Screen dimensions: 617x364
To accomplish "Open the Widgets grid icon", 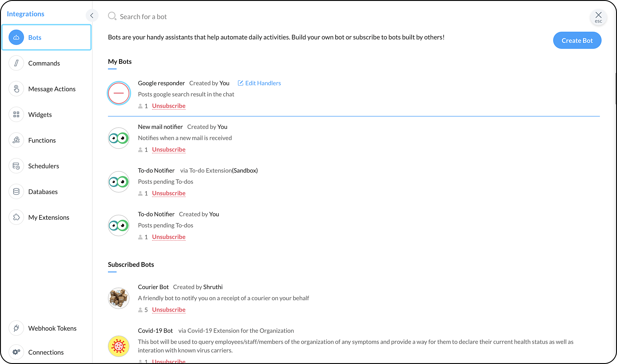I will tap(16, 115).
